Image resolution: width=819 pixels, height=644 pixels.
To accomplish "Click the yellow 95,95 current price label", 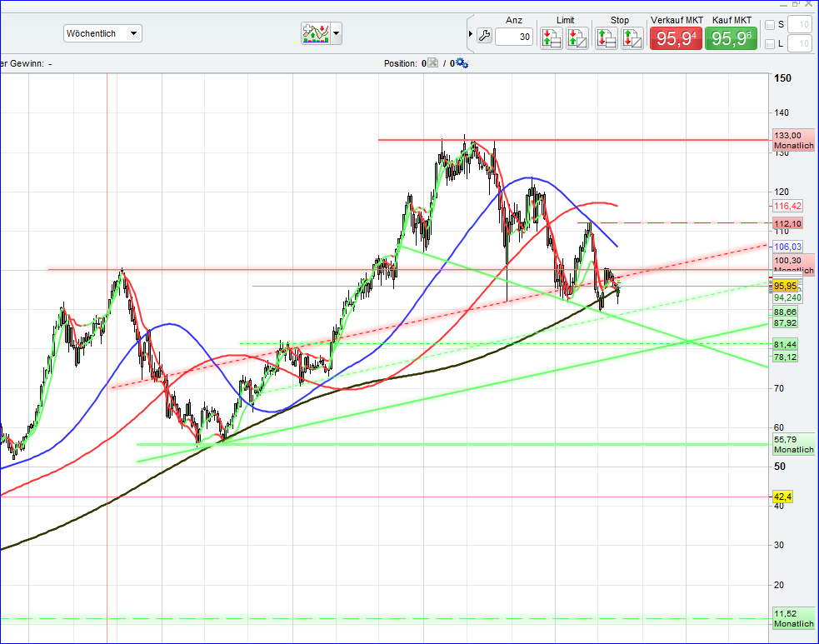I will pos(785,286).
